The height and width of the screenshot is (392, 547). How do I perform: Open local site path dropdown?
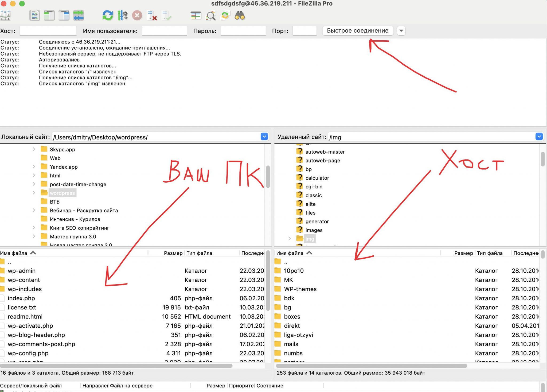pyautogui.click(x=264, y=137)
